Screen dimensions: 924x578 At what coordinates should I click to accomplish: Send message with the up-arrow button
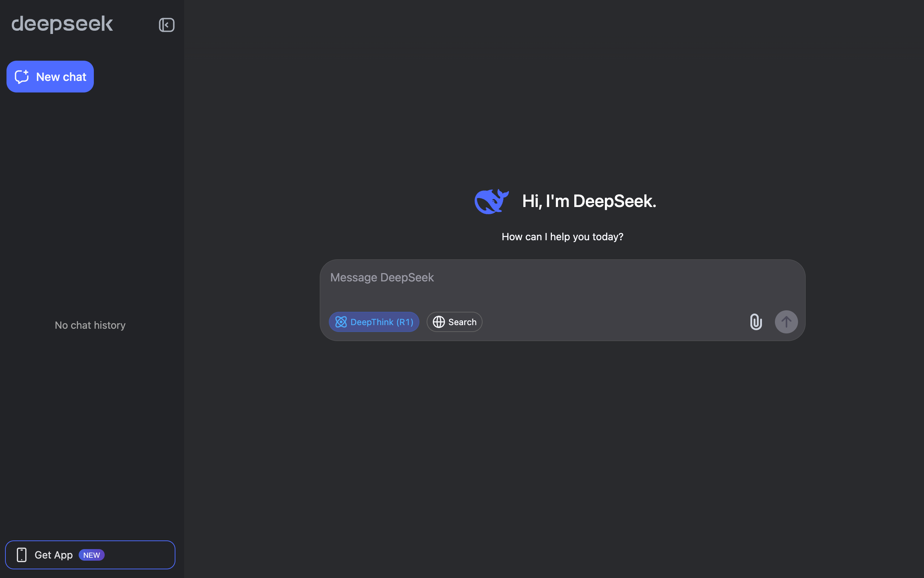pyautogui.click(x=786, y=322)
